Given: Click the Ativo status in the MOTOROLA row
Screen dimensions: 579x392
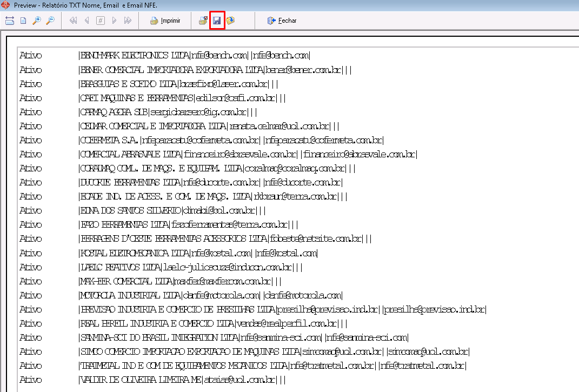Looking at the screenshot, I should (x=31, y=295).
